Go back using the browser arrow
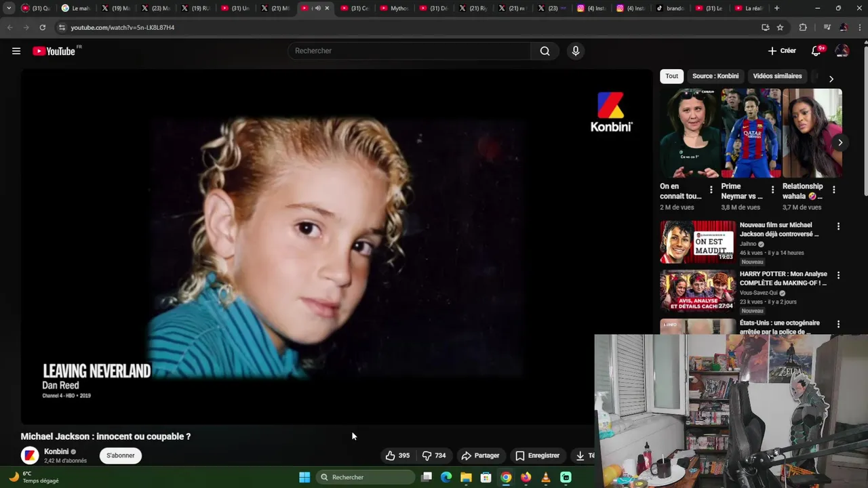 point(9,27)
